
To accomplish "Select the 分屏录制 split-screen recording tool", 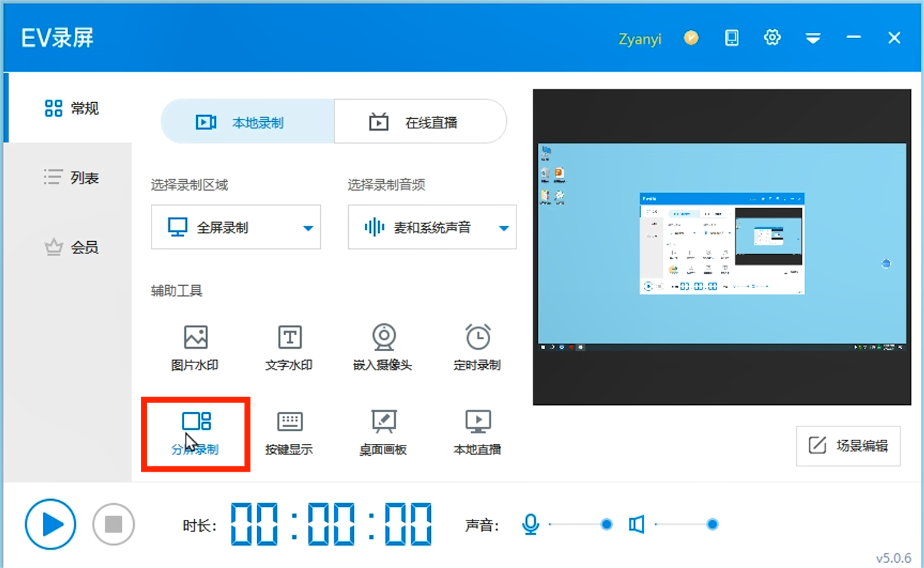I will tap(195, 433).
